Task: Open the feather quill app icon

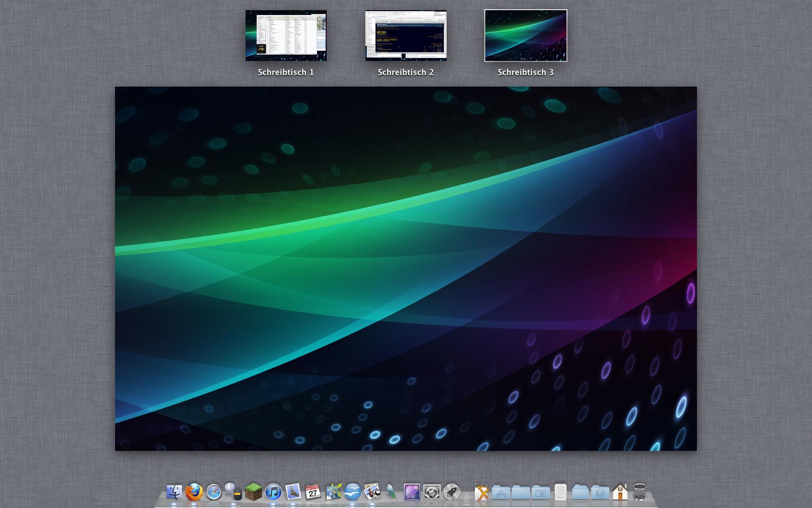Action: 392,492
